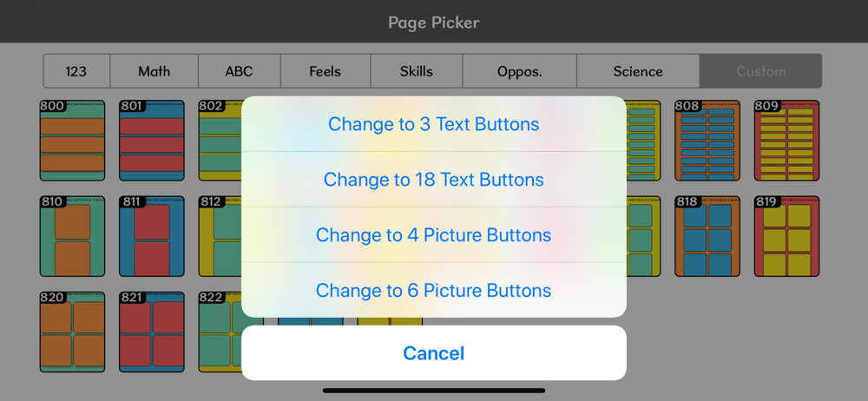
Task: Switch to the ABC tab
Action: [x=240, y=71]
